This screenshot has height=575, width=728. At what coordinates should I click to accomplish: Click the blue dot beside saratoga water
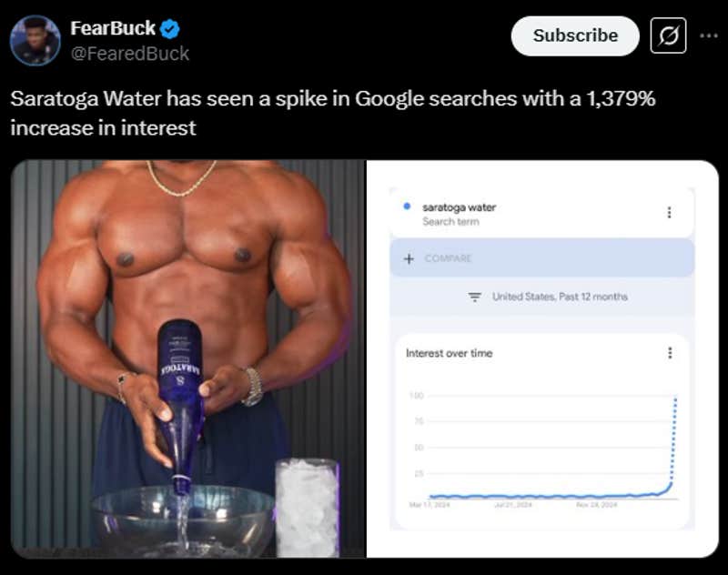coord(406,207)
